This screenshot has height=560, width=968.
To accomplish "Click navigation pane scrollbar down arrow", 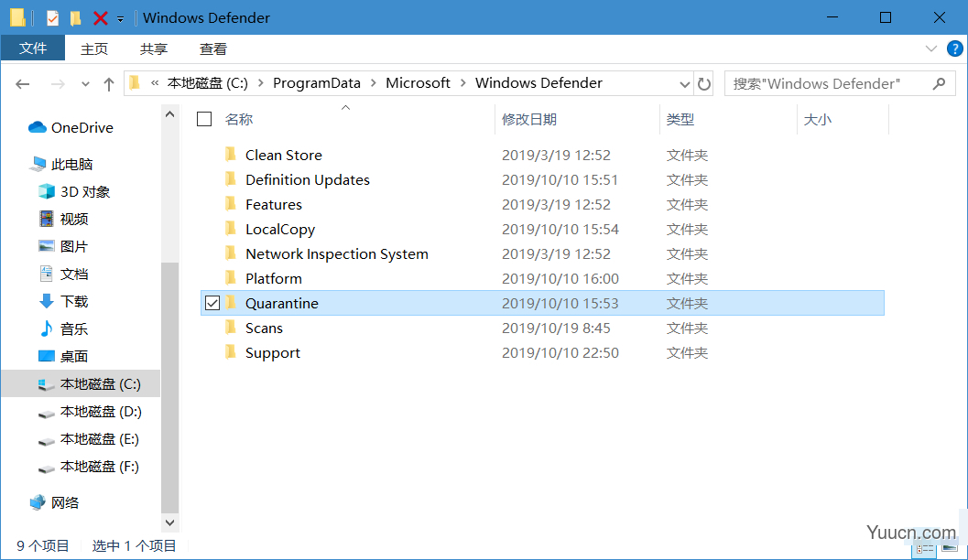I will (x=169, y=522).
